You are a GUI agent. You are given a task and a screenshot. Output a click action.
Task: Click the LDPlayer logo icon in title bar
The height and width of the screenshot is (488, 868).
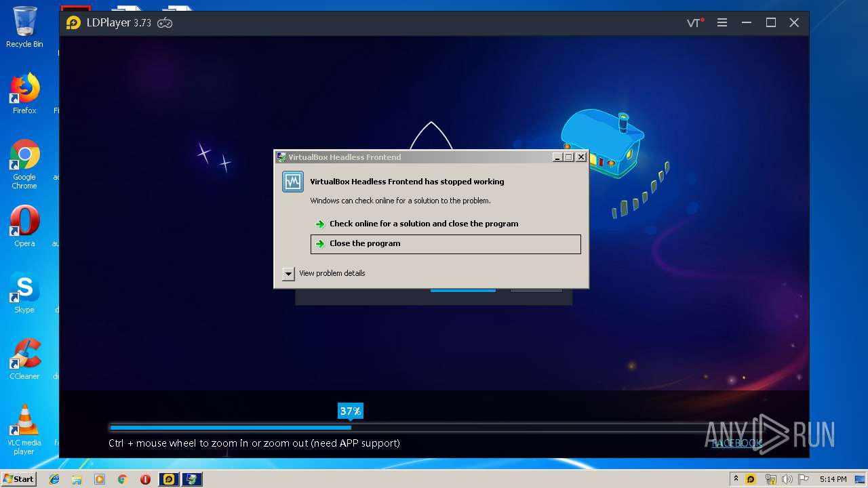tap(73, 22)
